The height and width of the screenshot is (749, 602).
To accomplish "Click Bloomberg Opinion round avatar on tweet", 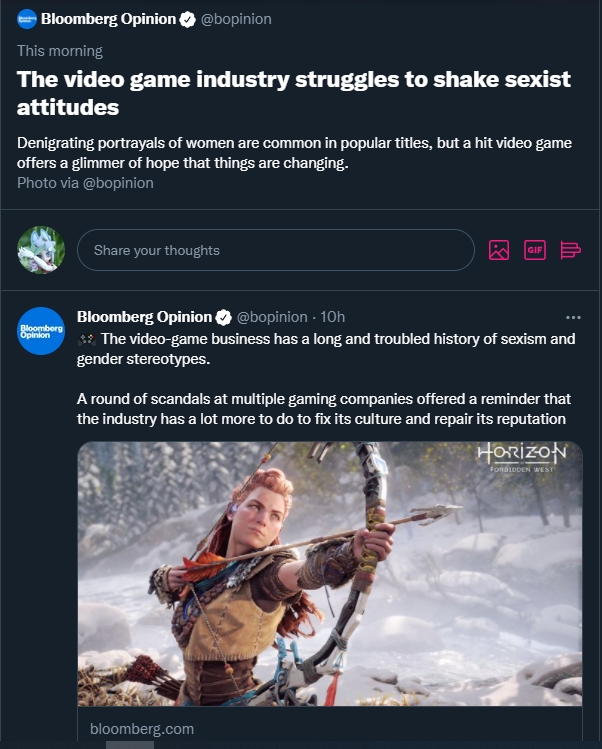I will point(41,332).
